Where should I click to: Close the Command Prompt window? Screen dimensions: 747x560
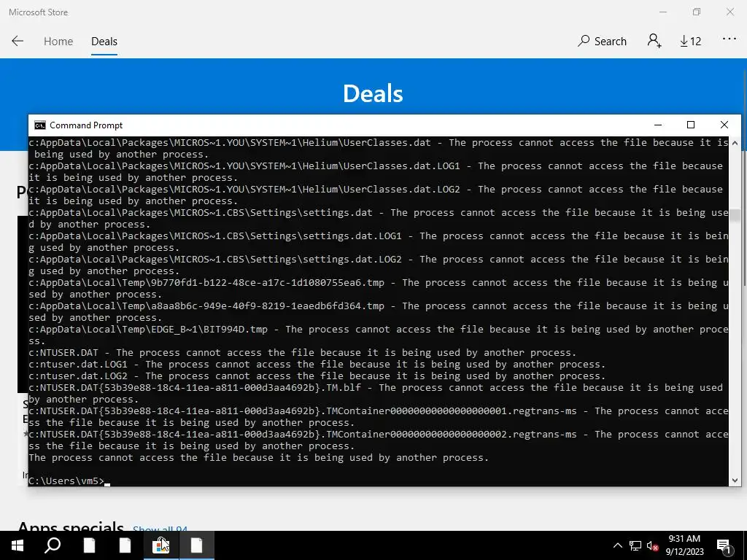(724, 125)
